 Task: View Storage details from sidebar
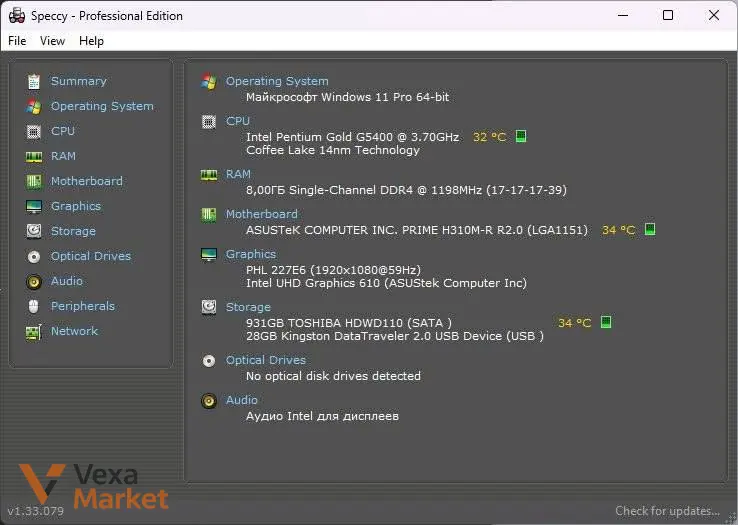point(73,231)
